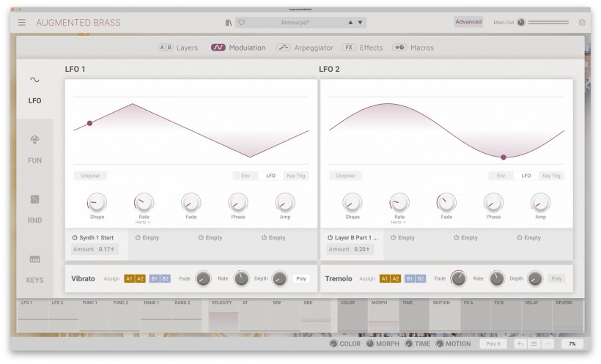Switch to the Effects tab
This screenshot has height=364, width=601.
pyautogui.click(x=362, y=48)
